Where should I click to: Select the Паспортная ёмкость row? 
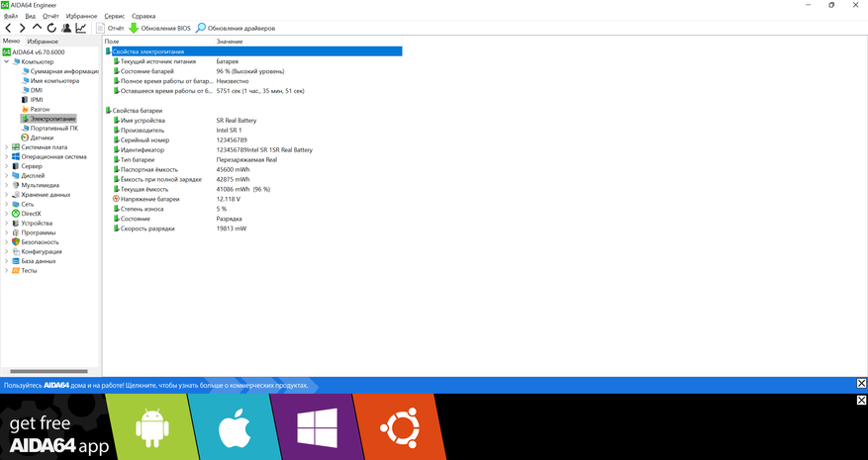point(253,169)
